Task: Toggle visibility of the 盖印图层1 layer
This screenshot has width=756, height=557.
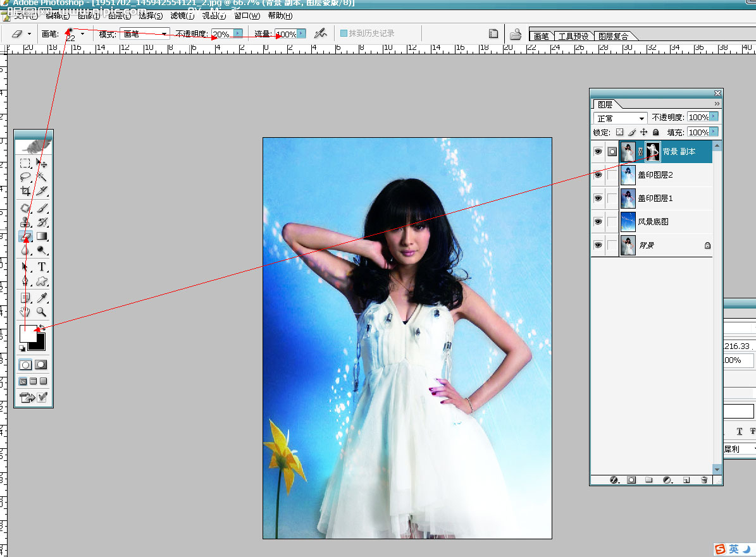Action: point(598,198)
